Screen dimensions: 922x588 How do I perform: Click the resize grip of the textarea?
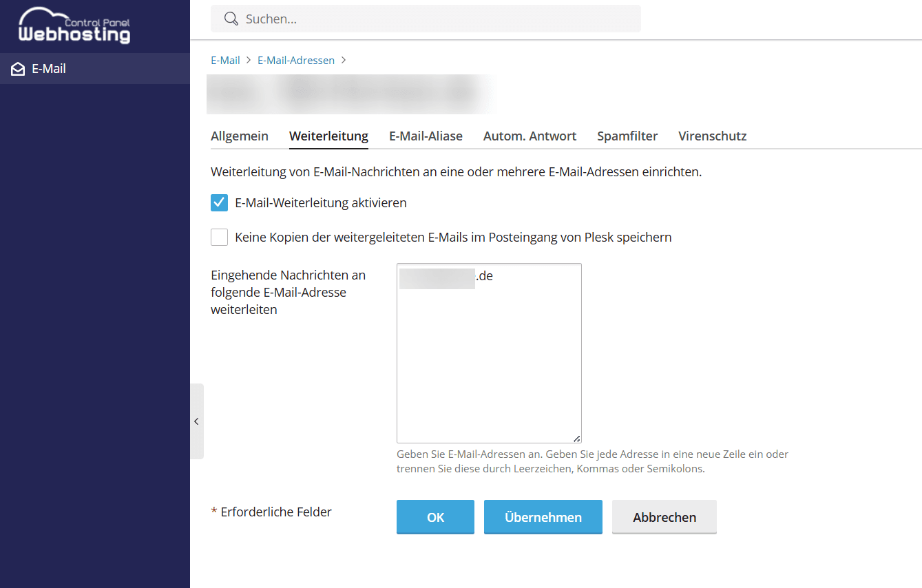[x=576, y=438]
